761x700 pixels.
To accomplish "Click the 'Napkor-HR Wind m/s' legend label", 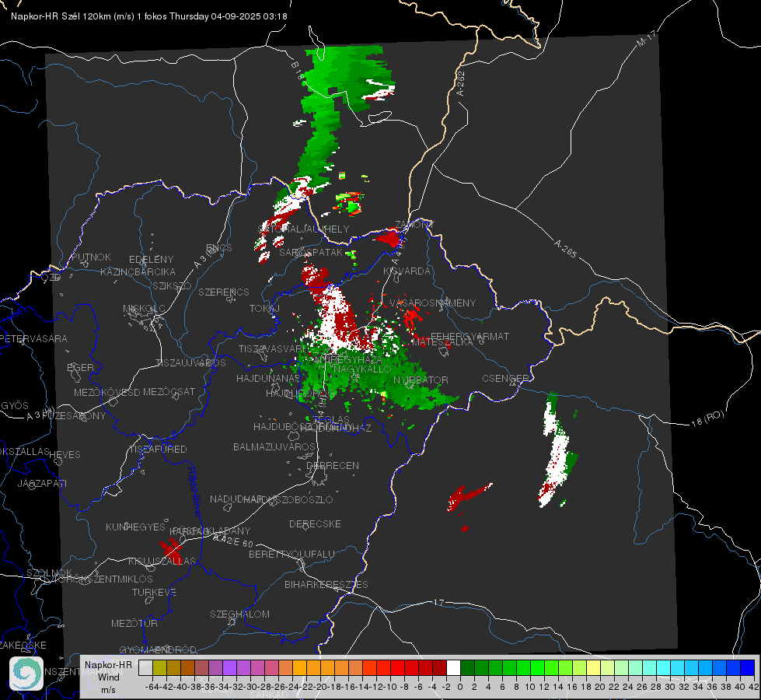I will pyautogui.click(x=108, y=677).
